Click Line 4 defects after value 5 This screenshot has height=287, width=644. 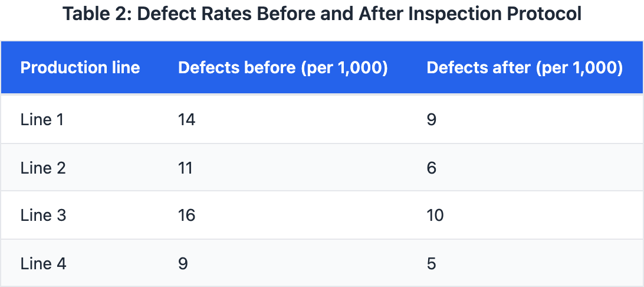pyautogui.click(x=432, y=263)
